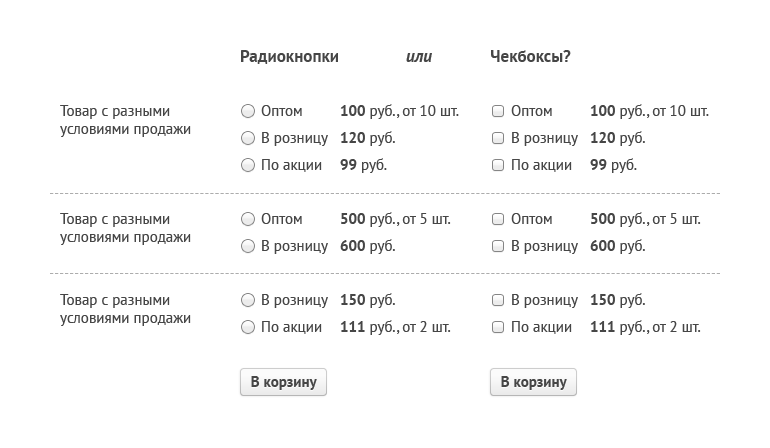The width and height of the screenshot is (770, 448).
Task: Click the italic или text between headings
Action: [x=419, y=57]
